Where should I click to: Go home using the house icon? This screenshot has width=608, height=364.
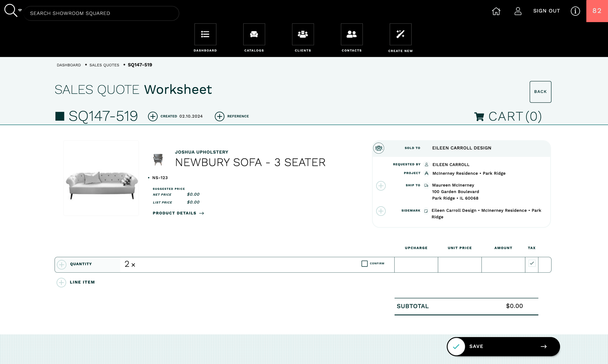coord(496,11)
